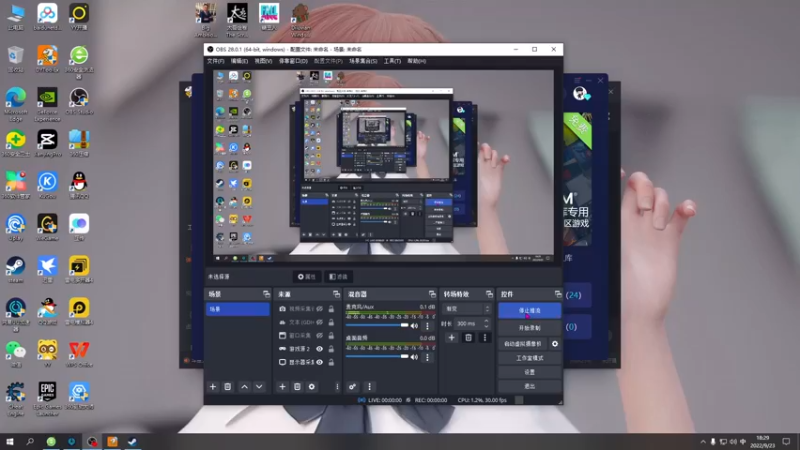Open the Epic Games Launcher desktop shortcut
Viewport: 800px width, 450px height.
pyautogui.click(x=47, y=397)
